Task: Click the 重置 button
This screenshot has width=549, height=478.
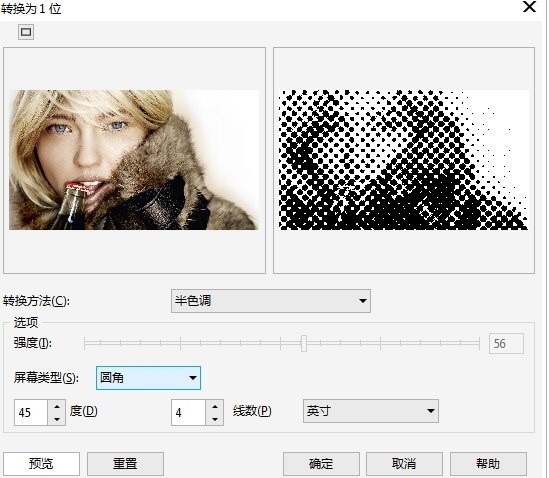Action: 125,464
